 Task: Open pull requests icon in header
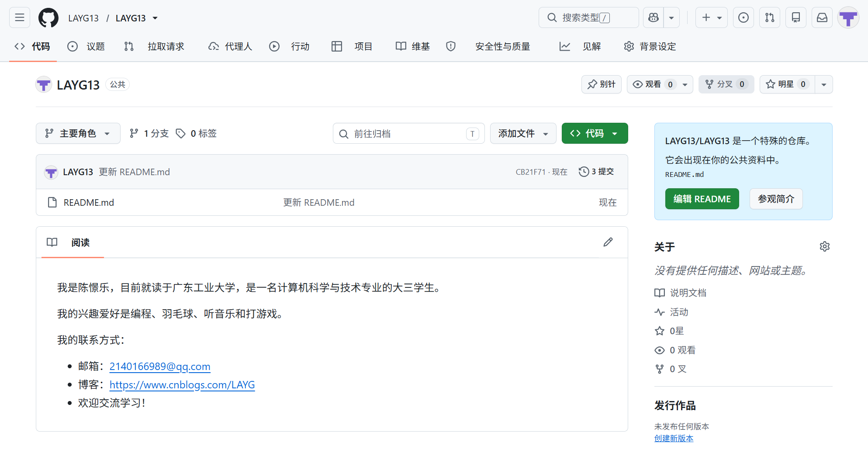pyautogui.click(x=770, y=18)
